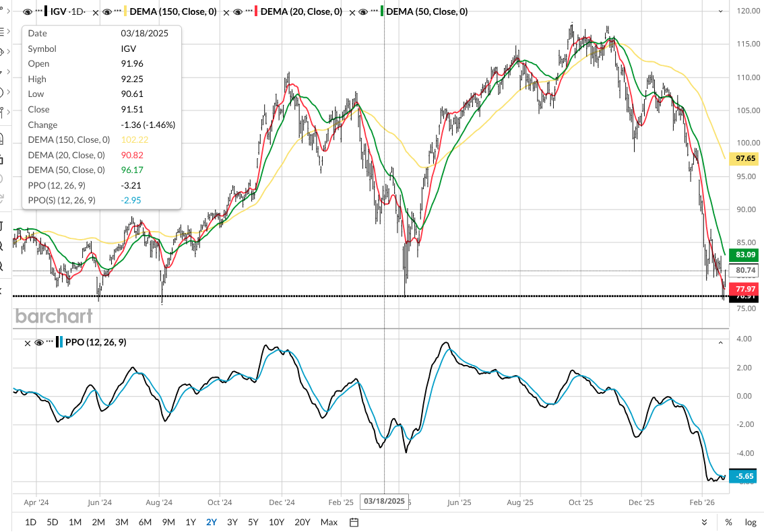
Task: Select the 5Y time range
Action: coord(253,523)
